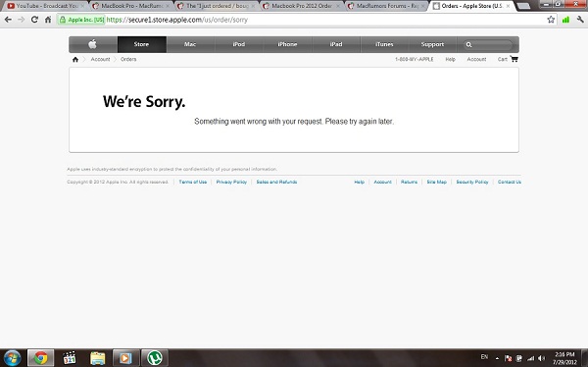Open the Orders breadcrumb link
The height and width of the screenshot is (367, 588).
[128, 59]
